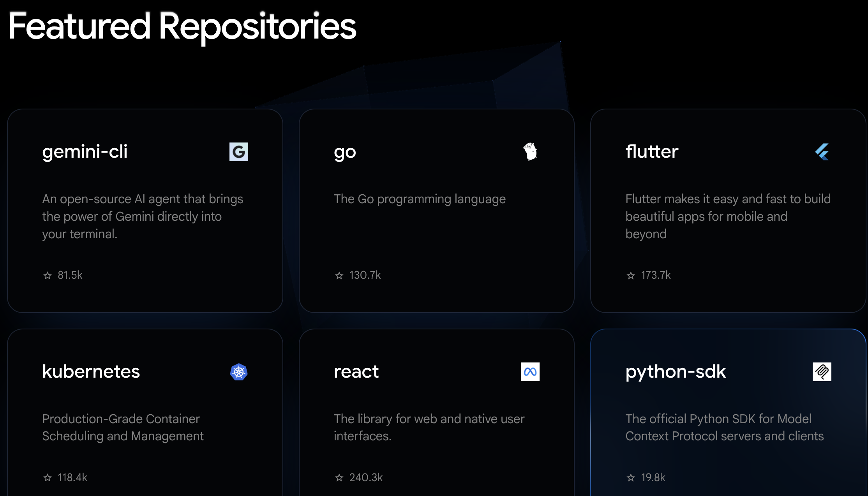Click the Kubernetes helm wheel icon
The image size is (868, 496).
coord(238,372)
